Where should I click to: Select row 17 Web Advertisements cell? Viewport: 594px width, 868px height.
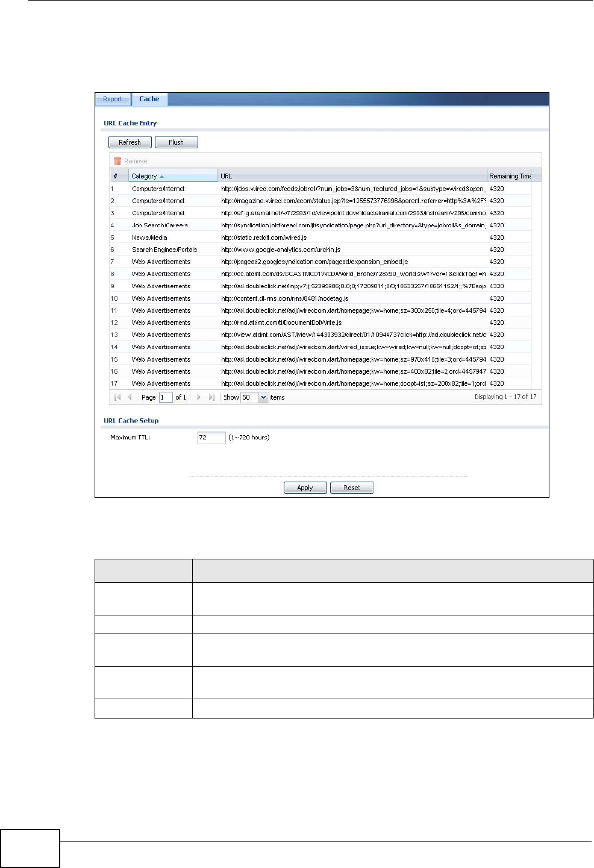(161, 383)
